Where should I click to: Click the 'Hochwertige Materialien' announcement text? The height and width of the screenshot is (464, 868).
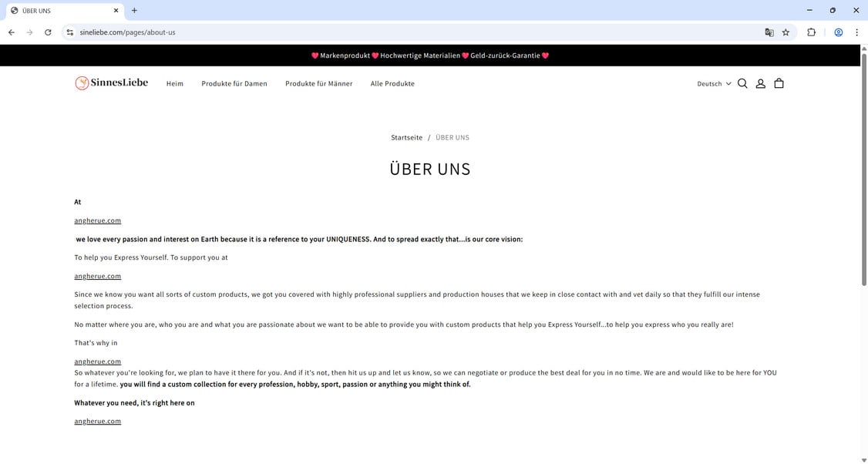tap(420, 55)
